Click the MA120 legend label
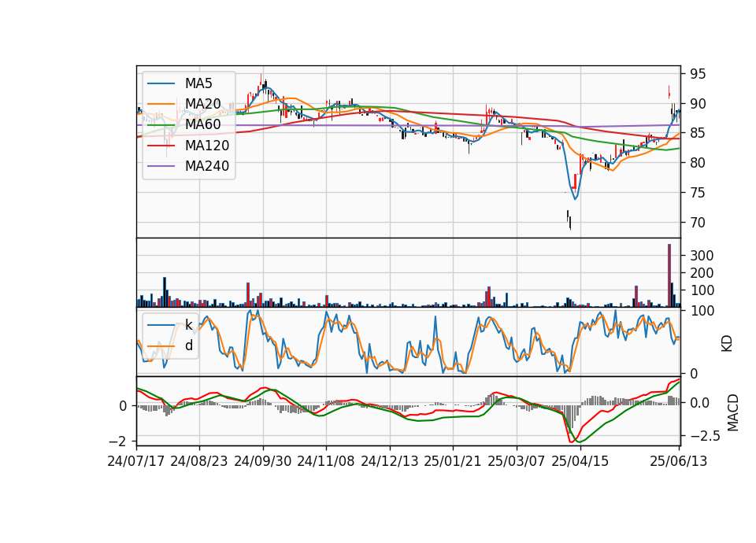This screenshot has width=756, height=543. (x=207, y=146)
